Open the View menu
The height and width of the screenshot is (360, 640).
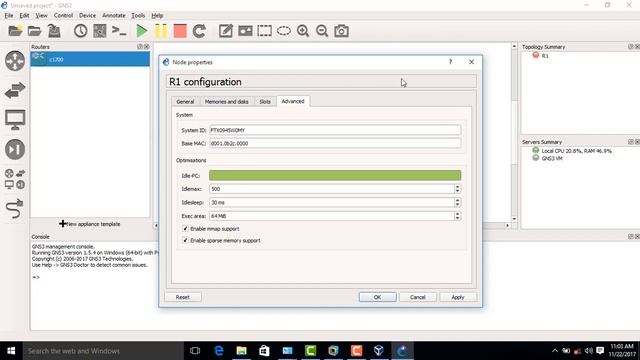(x=41, y=16)
